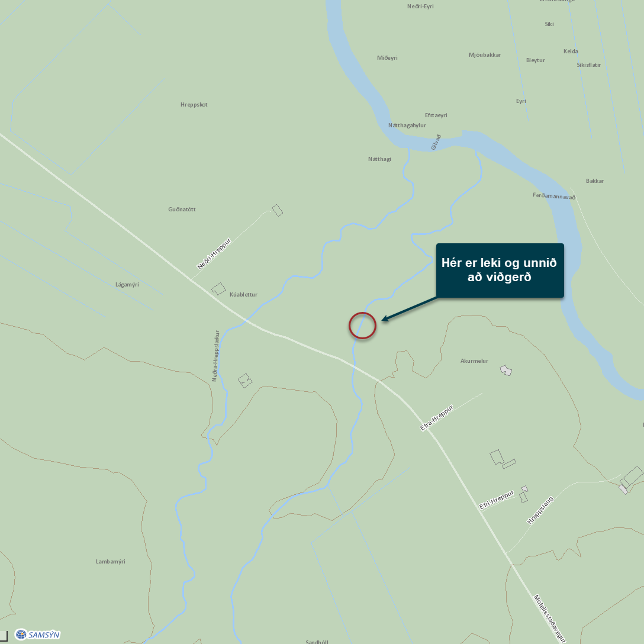Viewport: 644px width, 644px height.
Task: Click the red circle leak marker
Action: (362, 326)
